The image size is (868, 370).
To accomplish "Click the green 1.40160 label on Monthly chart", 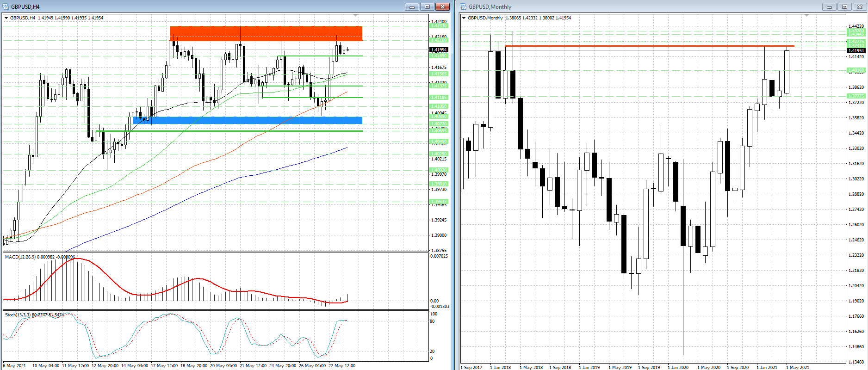I will 856,70.
